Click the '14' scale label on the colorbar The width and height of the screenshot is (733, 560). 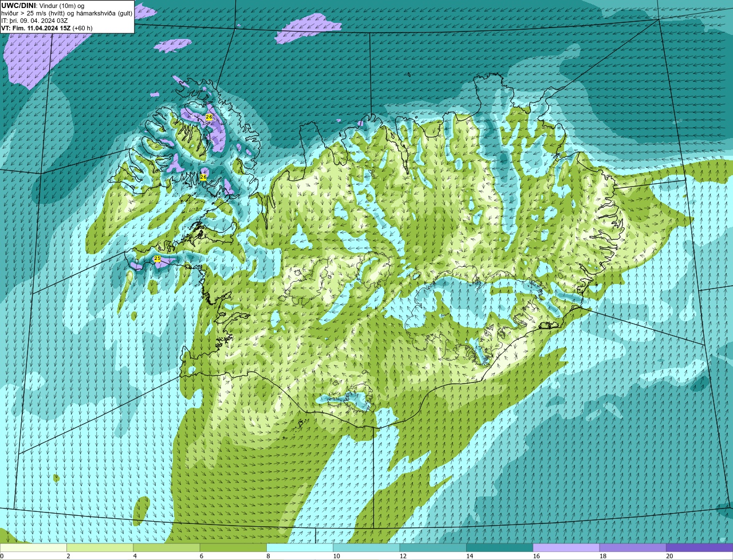tap(470, 556)
